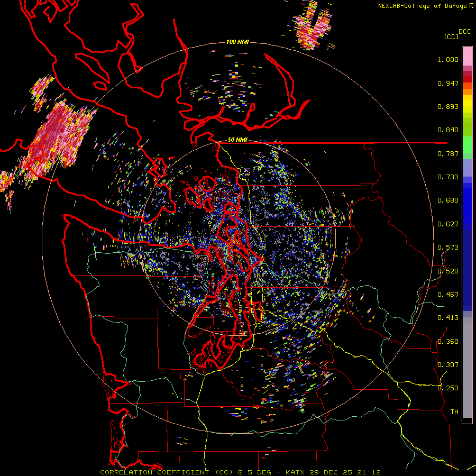This screenshot has height=476, width=476.
Task: Click the 0.733 legend value
Action: (448, 177)
